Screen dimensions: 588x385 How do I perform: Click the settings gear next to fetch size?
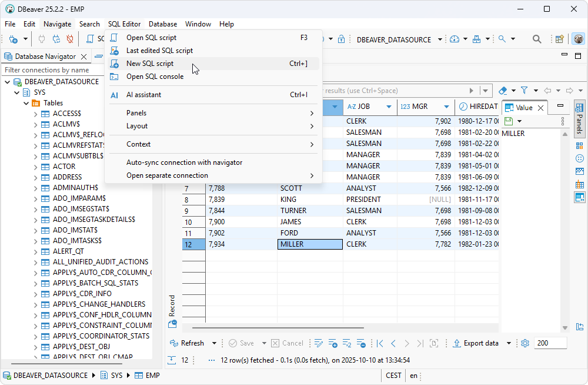coord(525,343)
